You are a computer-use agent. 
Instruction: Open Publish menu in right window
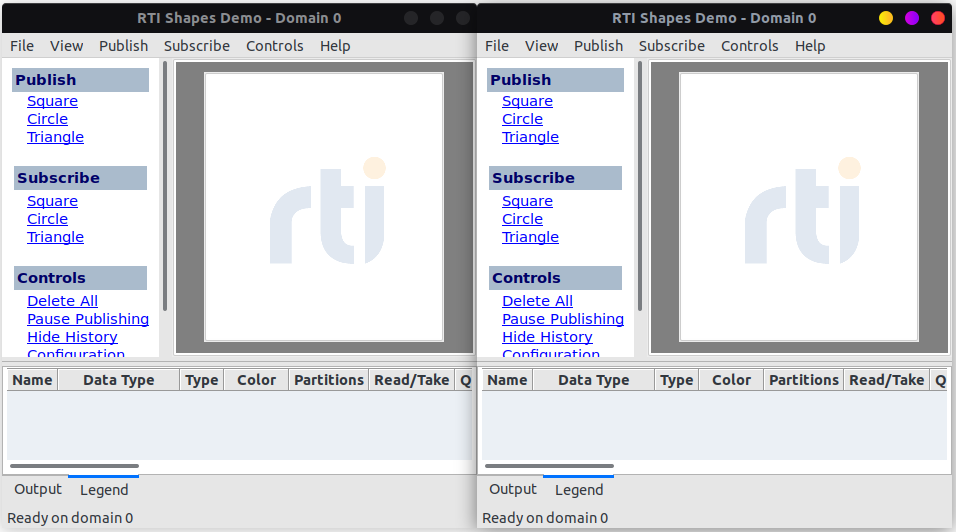click(599, 46)
